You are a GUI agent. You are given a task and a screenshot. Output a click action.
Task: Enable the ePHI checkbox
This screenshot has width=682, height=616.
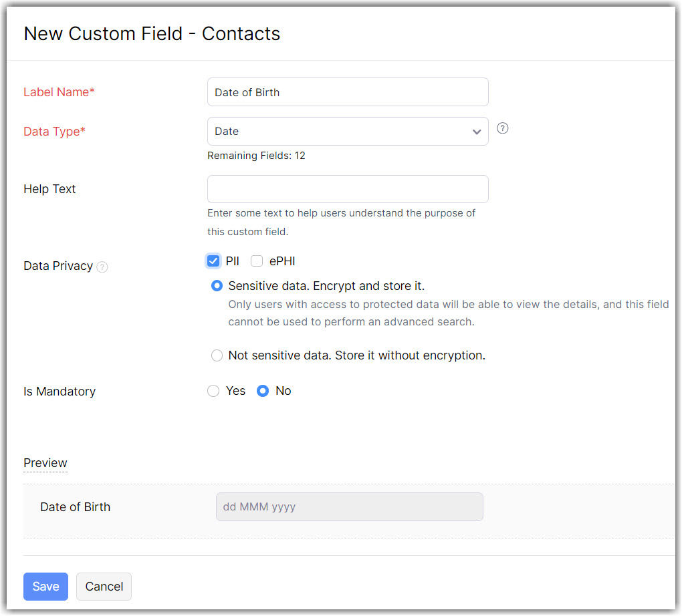coord(257,261)
